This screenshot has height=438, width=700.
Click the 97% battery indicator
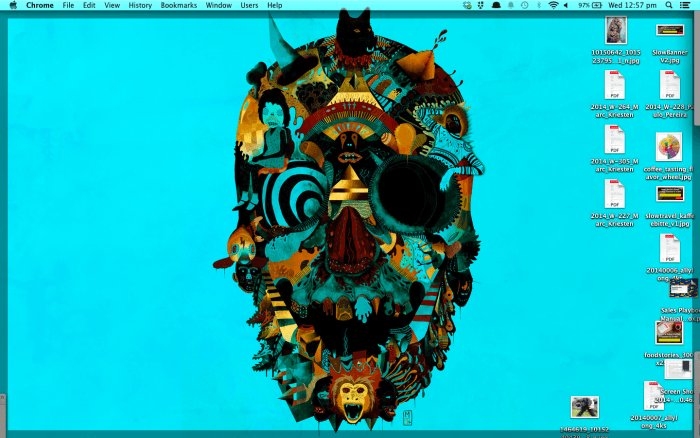(x=590, y=5)
